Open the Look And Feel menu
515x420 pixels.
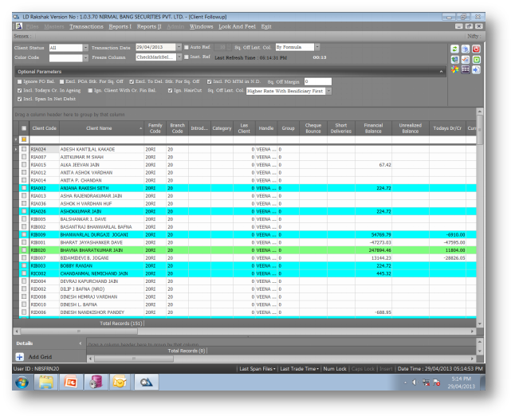tap(236, 26)
